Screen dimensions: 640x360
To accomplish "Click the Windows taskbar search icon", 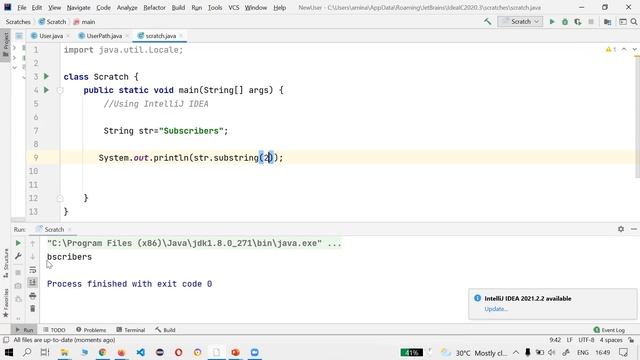I will pos(27,352).
